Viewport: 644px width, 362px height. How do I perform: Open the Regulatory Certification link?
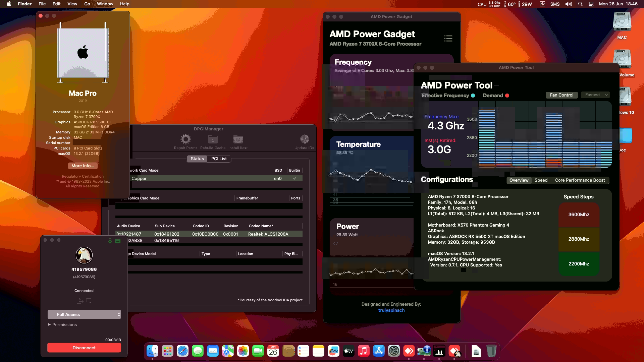[x=83, y=176]
